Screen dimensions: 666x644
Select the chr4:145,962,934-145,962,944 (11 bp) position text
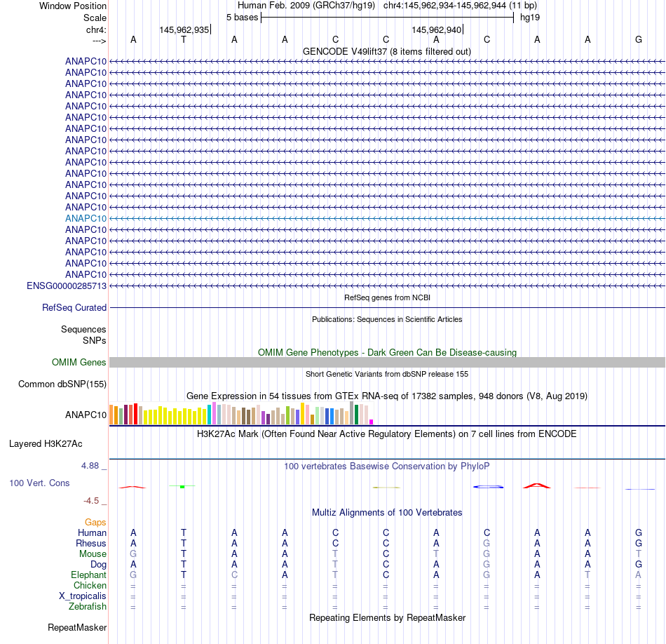point(460,6)
